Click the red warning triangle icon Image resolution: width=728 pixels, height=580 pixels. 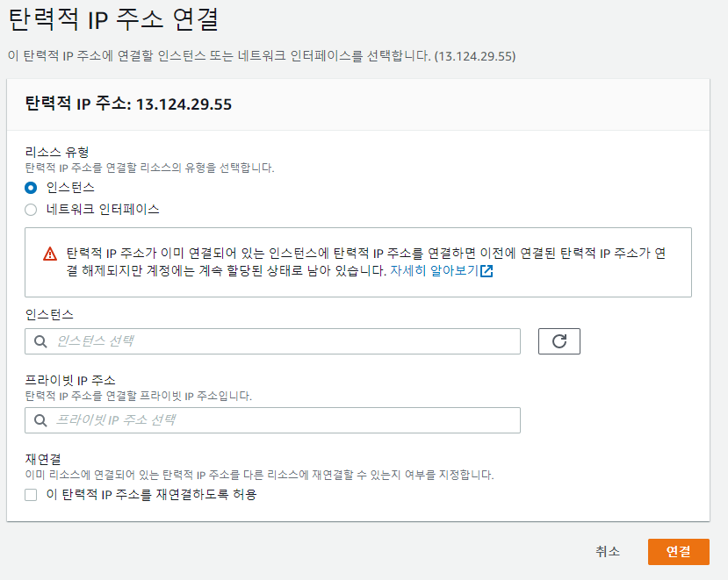click(x=50, y=254)
